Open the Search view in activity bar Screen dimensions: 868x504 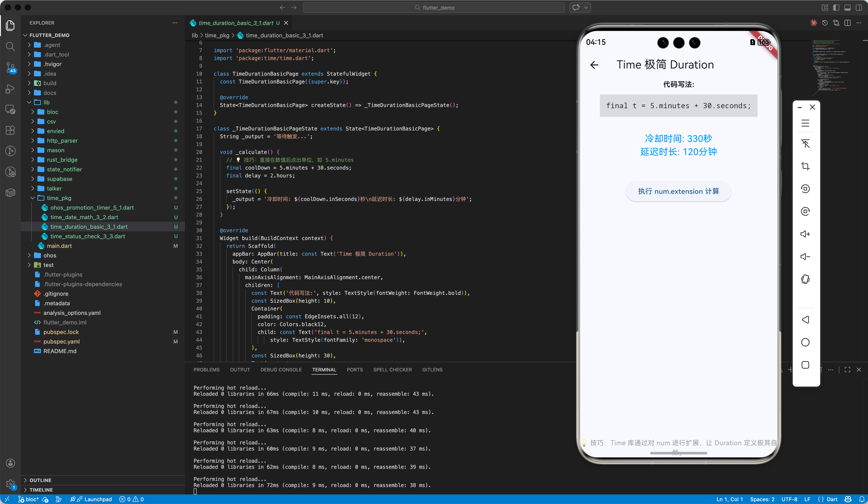point(10,47)
